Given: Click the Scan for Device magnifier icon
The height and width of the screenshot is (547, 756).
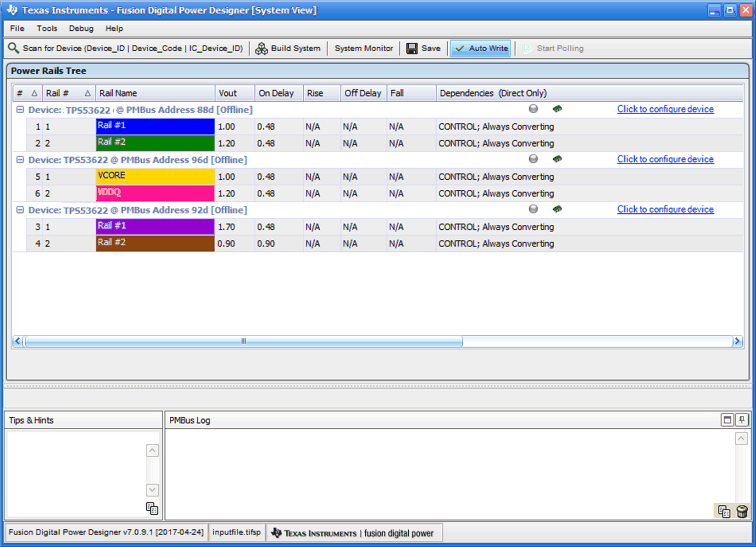Looking at the screenshot, I should point(13,48).
